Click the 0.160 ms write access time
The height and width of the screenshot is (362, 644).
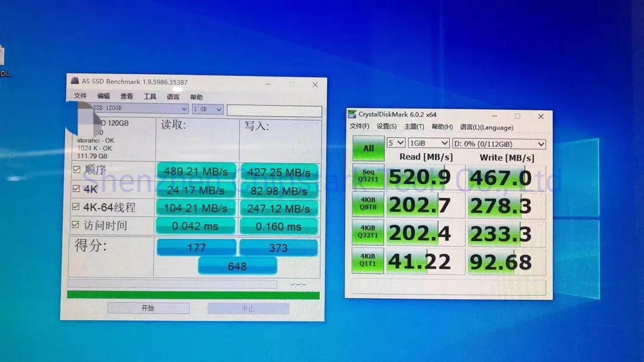click(x=279, y=227)
